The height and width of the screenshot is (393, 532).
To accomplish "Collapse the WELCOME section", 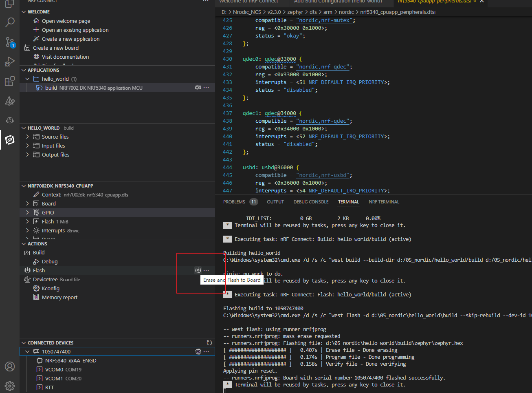I will [x=24, y=12].
